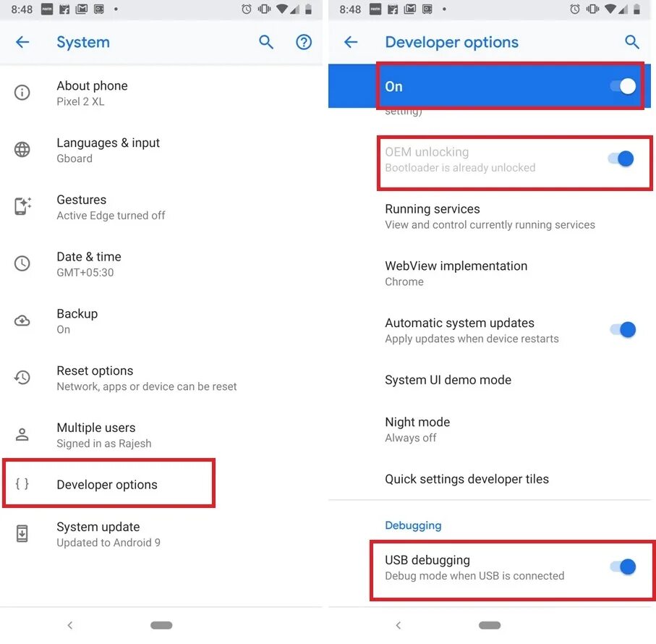This screenshot has width=656, height=644.
Task: Tap the home pill on right screen
Action: coord(490,625)
